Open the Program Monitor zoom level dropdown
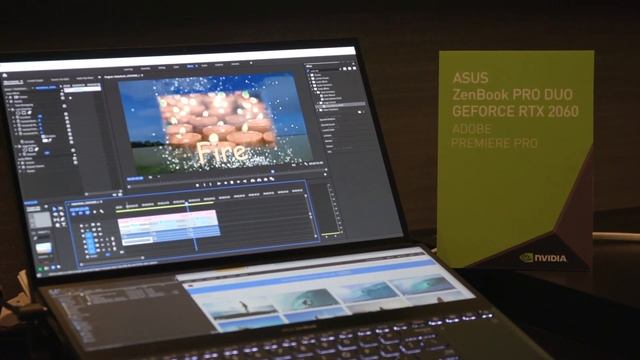 pos(150,177)
